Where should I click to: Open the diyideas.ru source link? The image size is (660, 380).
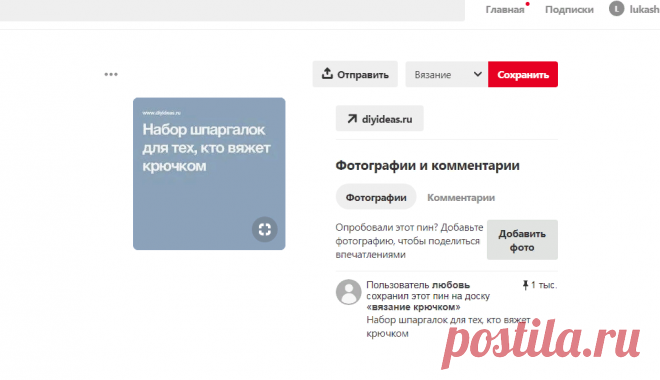380,119
